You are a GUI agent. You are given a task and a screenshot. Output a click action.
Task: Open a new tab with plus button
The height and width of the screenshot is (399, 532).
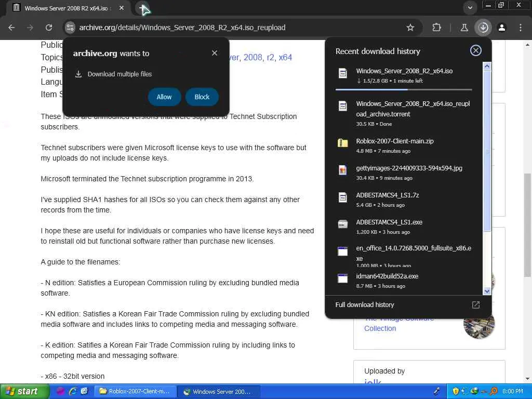(x=143, y=8)
